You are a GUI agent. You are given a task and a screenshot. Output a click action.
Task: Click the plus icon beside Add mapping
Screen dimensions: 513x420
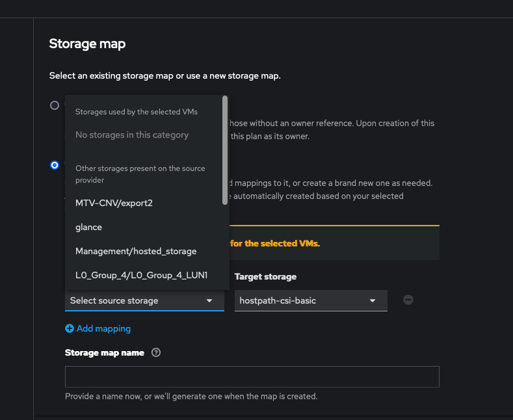(x=70, y=329)
